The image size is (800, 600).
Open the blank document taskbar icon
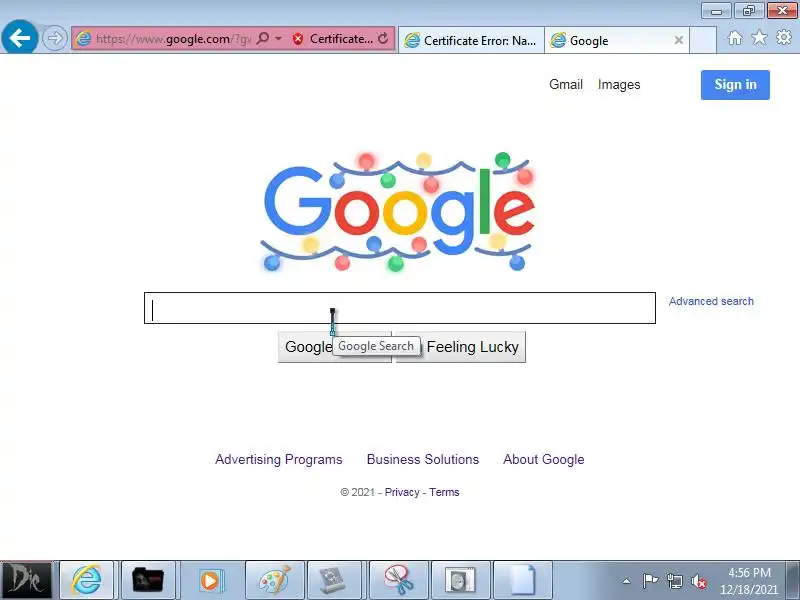click(522, 580)
